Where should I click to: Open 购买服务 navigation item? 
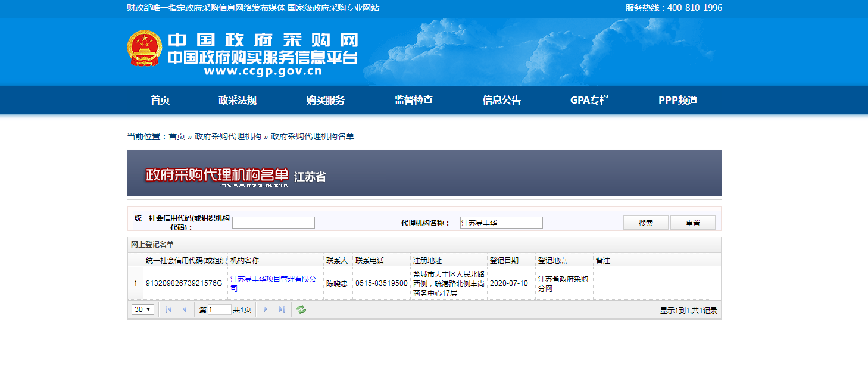coord(326,100)
